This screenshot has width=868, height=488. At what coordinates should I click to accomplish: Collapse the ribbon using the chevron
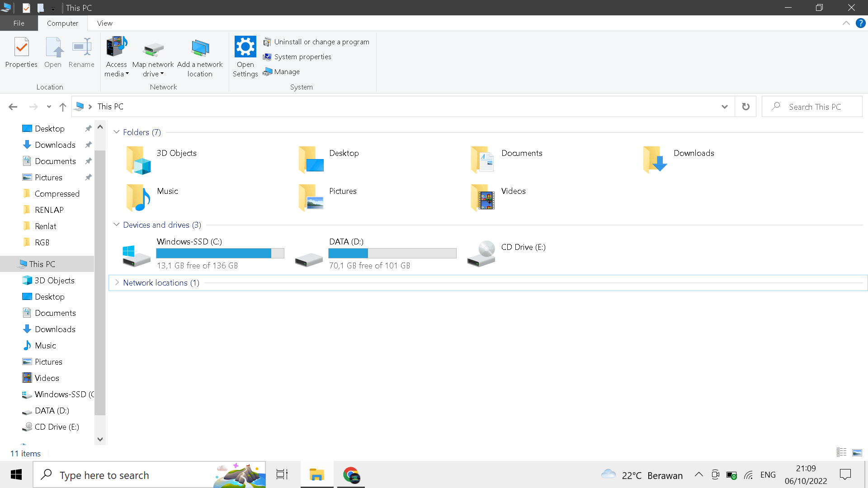pyautogui.click(x=847, y=23)
